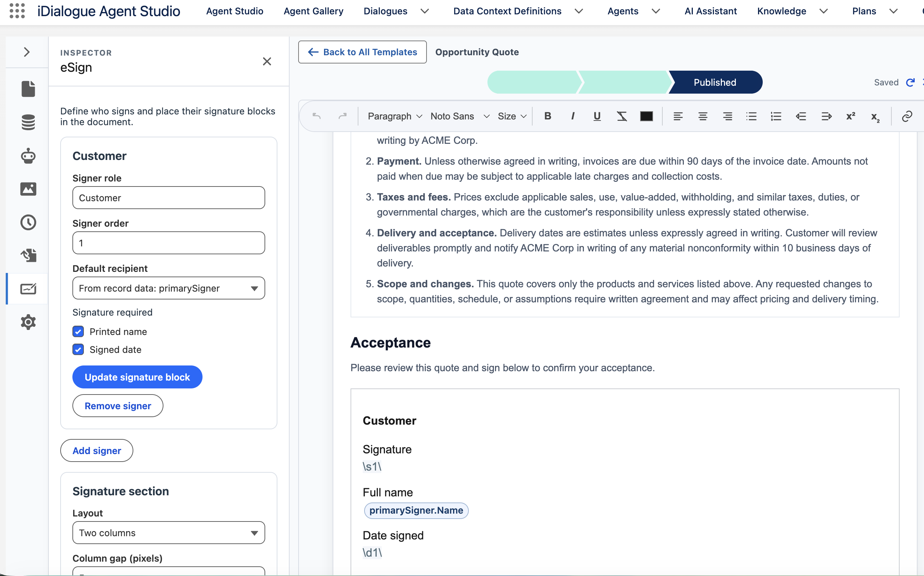Refresh saved status icon

(x=910, y=82)
